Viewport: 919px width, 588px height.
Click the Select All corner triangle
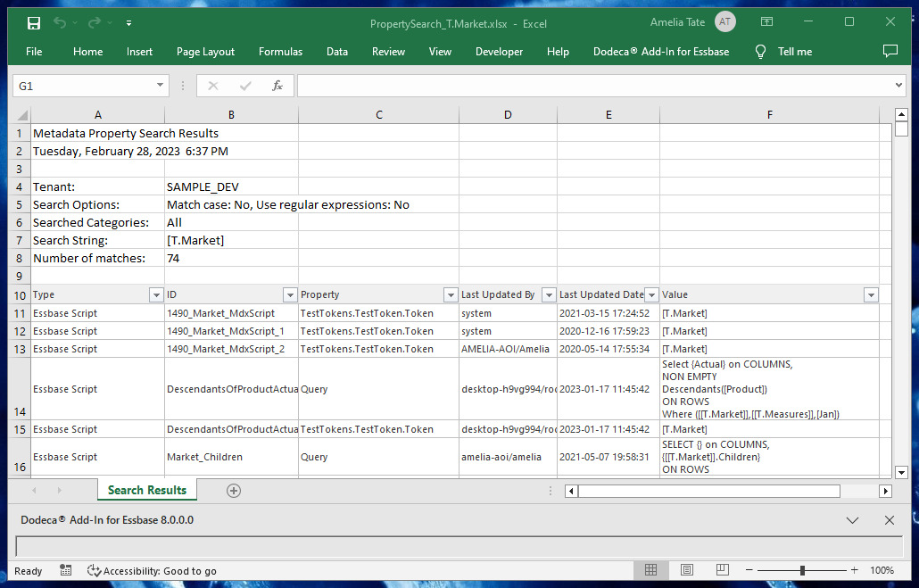pyautogui.click(x=21, y=115)
